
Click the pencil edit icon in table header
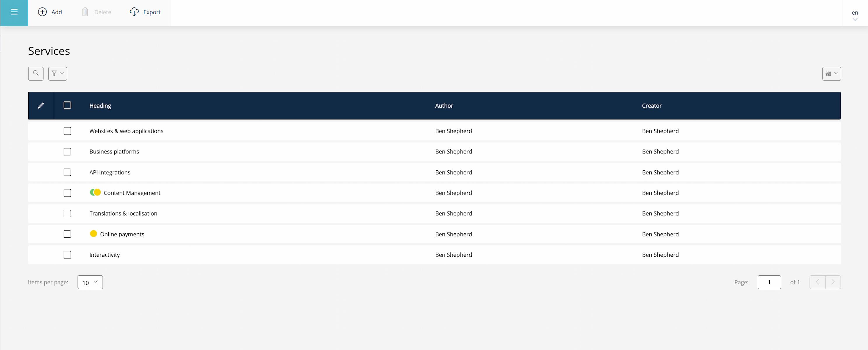point(41,106)
